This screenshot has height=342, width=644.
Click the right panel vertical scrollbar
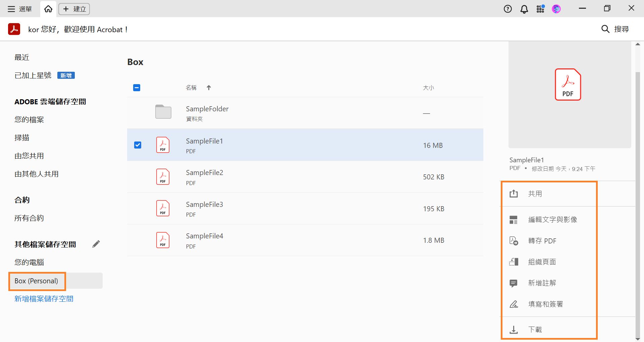click(x=638, y=201)
